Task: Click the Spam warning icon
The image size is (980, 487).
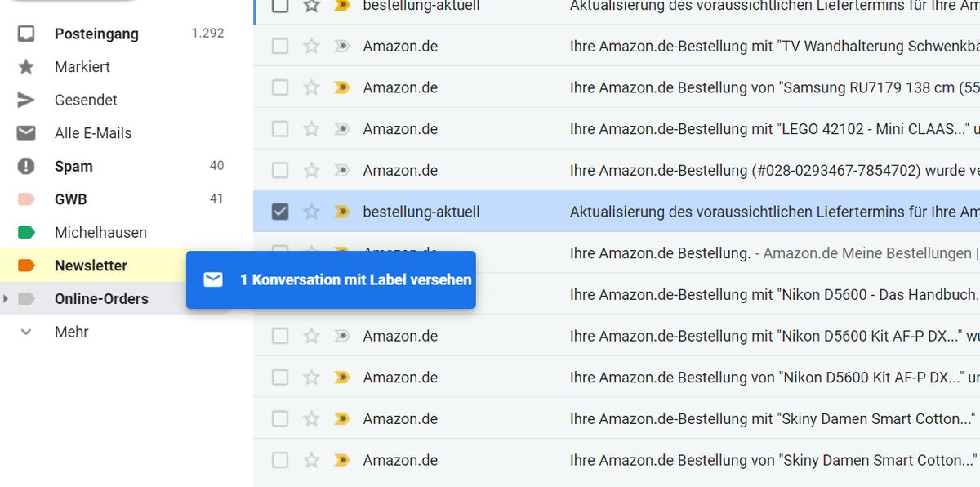Action: point(26,166)
